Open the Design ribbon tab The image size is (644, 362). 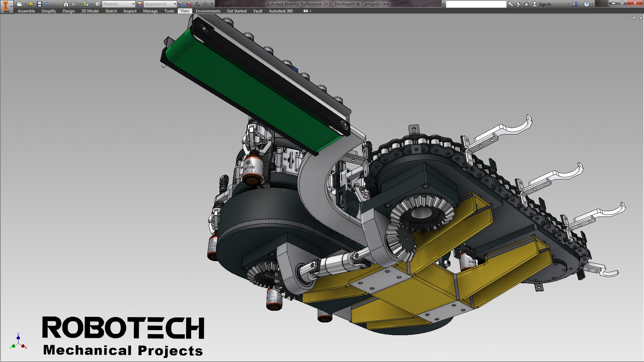click(69, 11)
